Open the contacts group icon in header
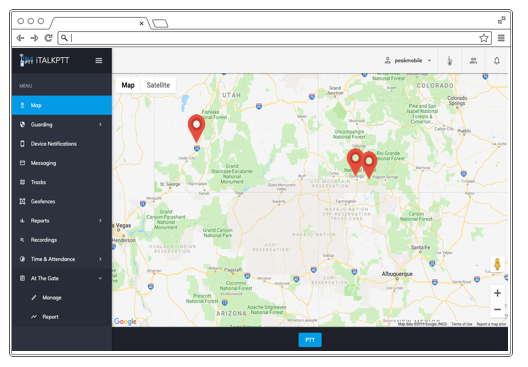Viewport: 528px width, 367px height. coord(473,61)
